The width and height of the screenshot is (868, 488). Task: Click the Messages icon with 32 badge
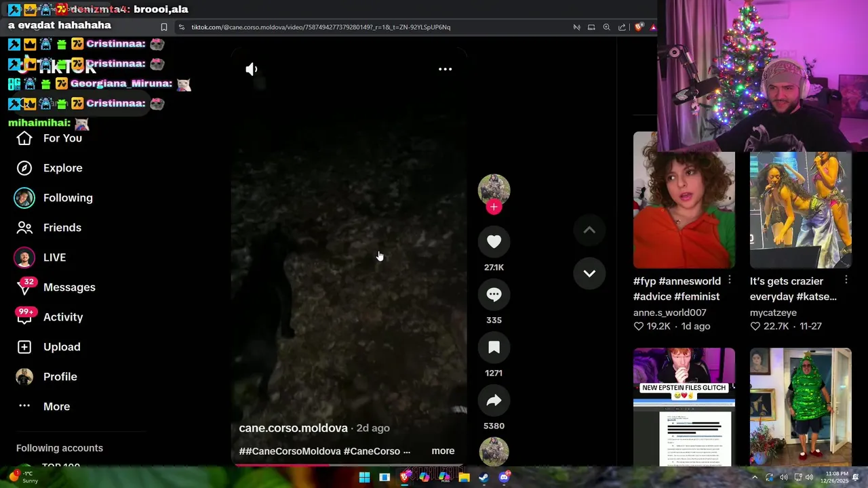pyautogui.click(x=24, y=287)
